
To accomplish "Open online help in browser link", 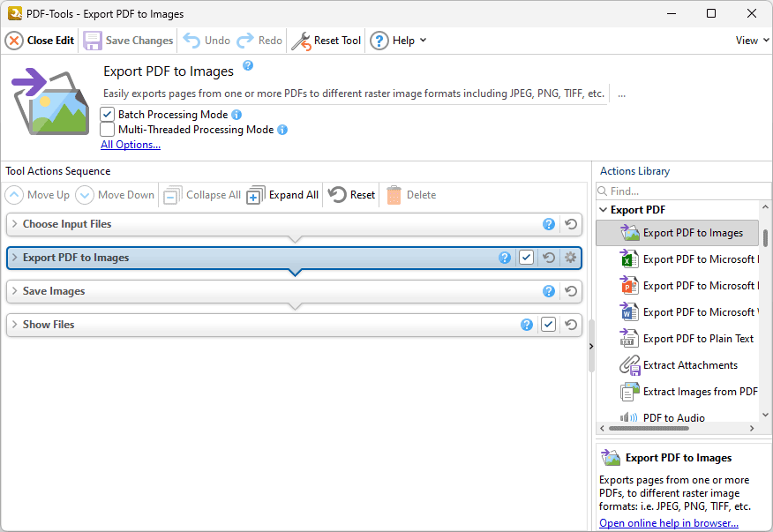I will (x=669, y=523).
